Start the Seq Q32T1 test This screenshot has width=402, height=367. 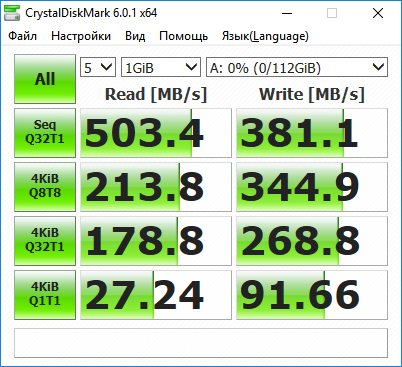coord(45,133)
